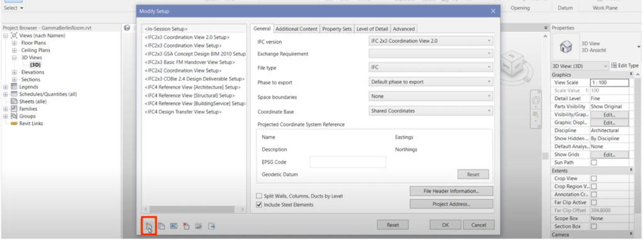
Task: Open the Exchange Requirement dropdown
Action: coord(431,53)
